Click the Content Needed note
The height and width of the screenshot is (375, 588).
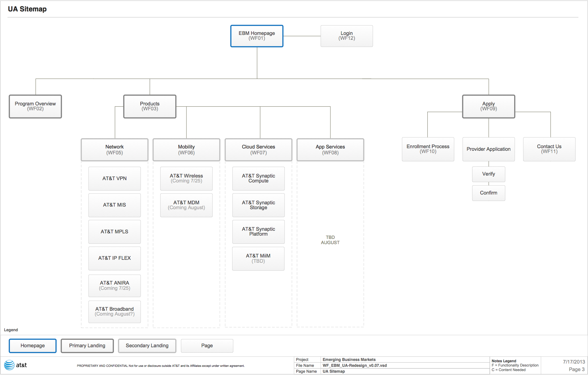point(509,370)
